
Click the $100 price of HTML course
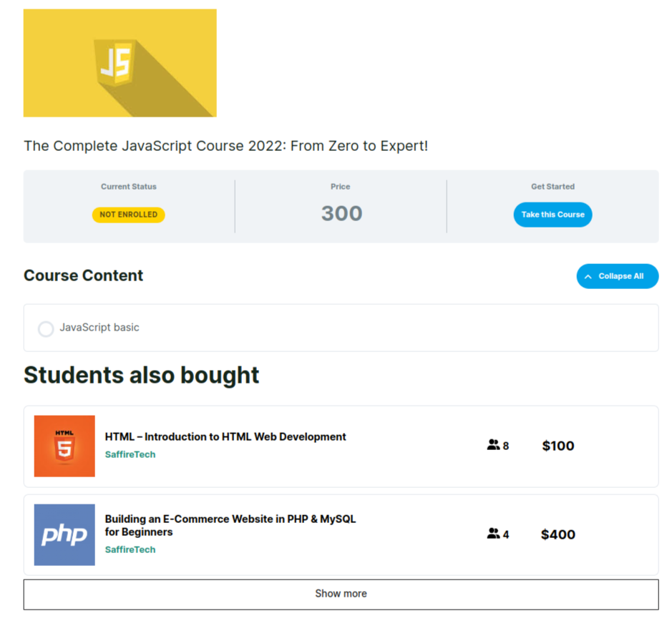coord(558,446)
